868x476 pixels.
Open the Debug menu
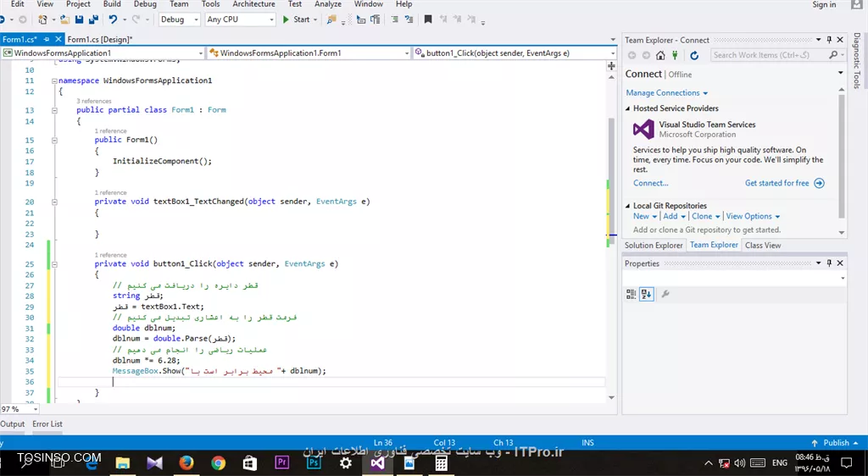145,4
